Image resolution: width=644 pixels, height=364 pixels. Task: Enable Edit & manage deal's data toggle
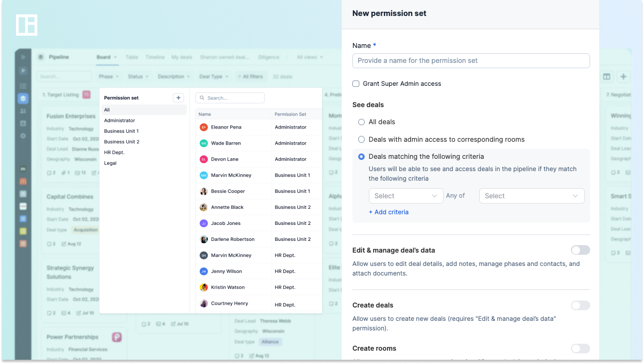point(581,250)
